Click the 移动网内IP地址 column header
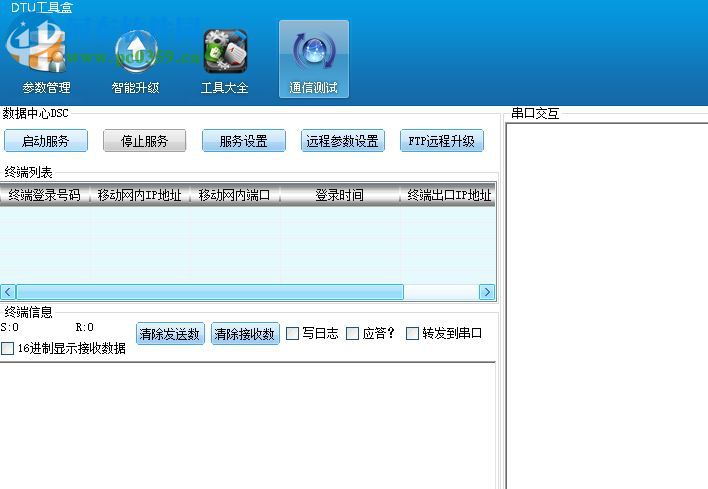This screenshot has width=708, height=489. (140, 195)
